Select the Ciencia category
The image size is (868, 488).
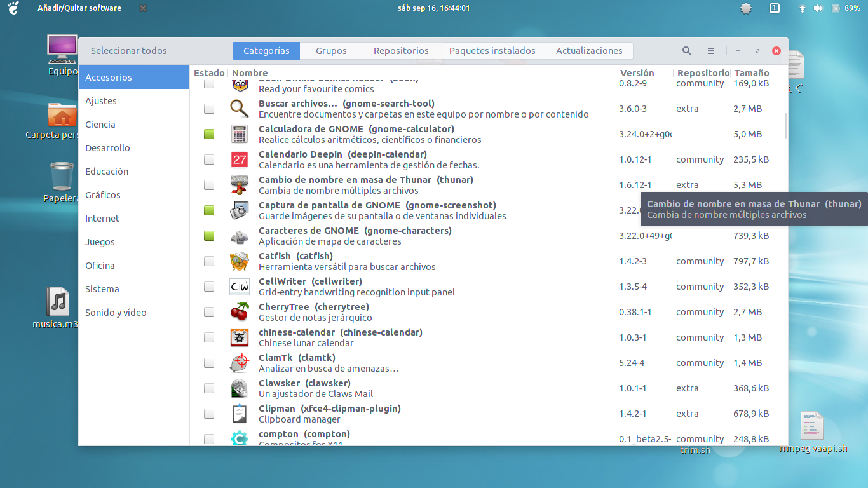coord(133,125)
